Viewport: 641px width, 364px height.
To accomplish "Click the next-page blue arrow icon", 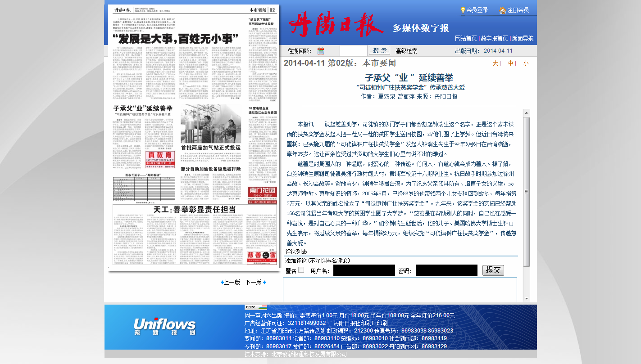I will (x=264, y=283).
